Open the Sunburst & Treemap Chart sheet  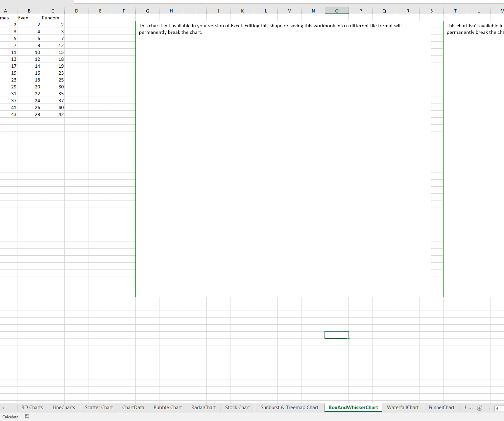tap(289, 408)
